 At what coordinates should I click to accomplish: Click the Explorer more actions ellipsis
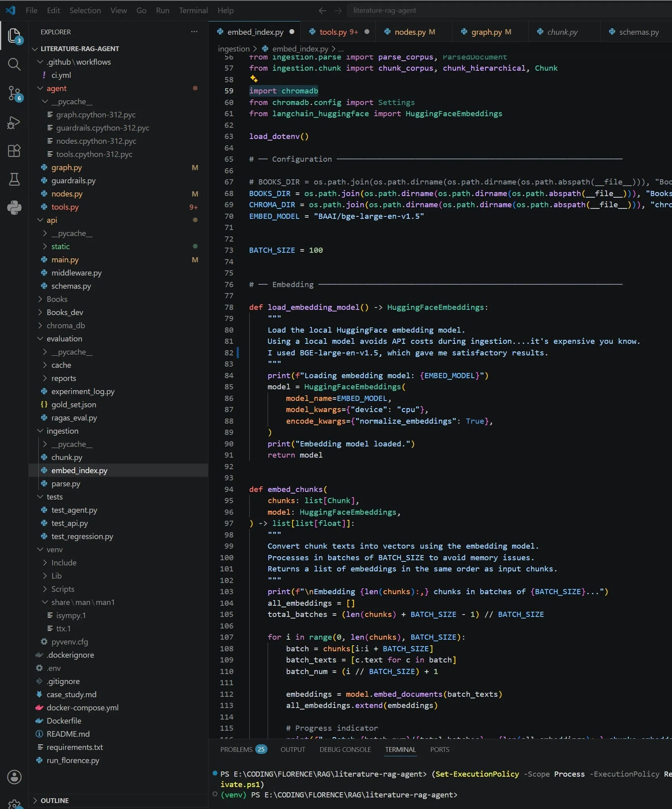(x=194, y=32)
